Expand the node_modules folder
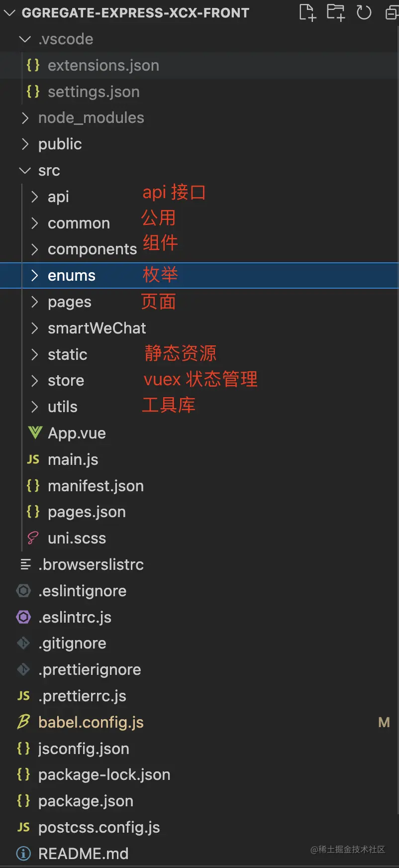Viewport: 399px width, 868px height. click(91, 117)
